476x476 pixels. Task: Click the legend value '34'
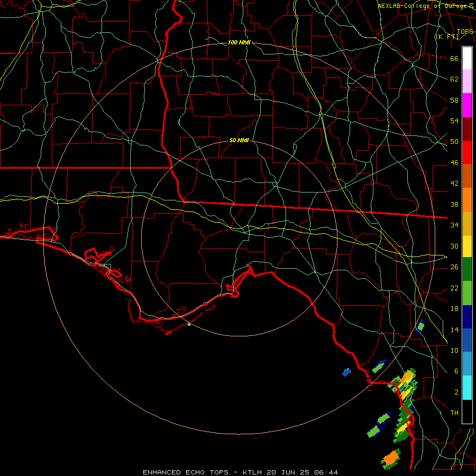tap(454, 225)
